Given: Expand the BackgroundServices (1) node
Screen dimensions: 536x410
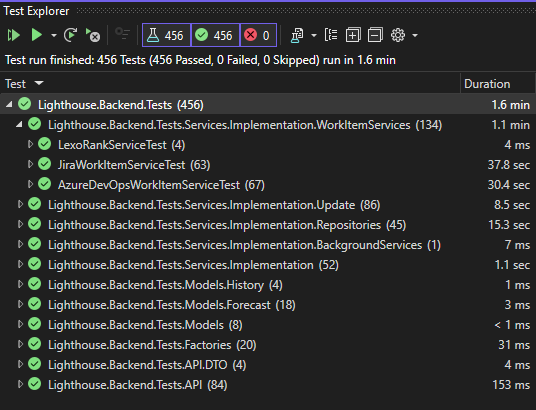Looking at the screenshot, I should [20, 244].
